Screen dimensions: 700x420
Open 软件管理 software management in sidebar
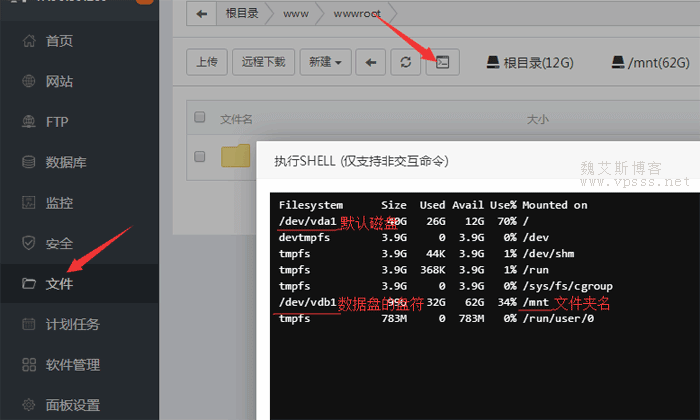[x=73, y=364]
